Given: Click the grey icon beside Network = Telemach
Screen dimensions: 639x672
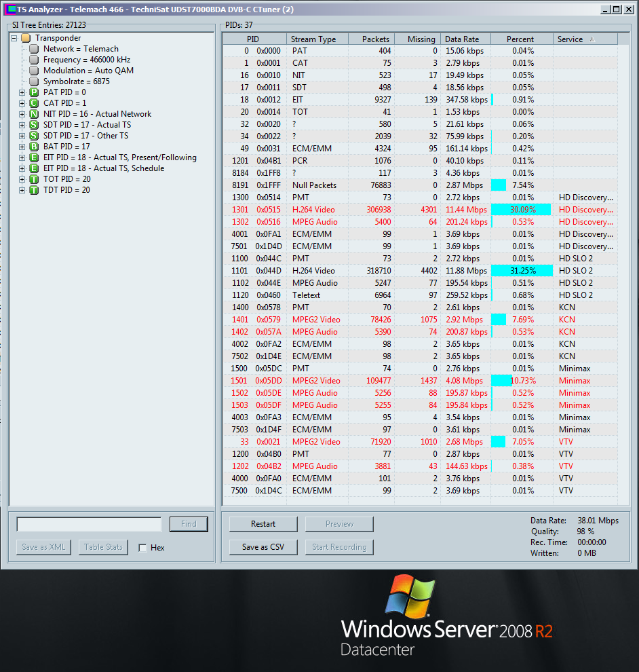Looking at the screenshot, I should pyautogui.click(x=35, y=49).
